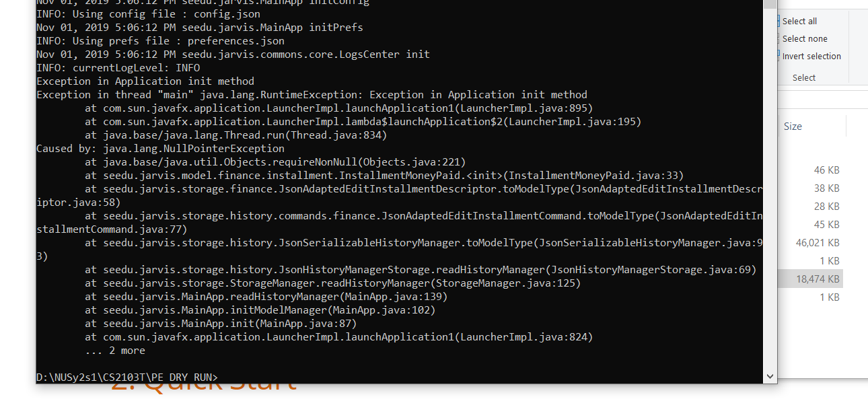Click the 'LogsCenter init' timestamp log line
The image size is (868, 399).
[x=233, y=55]
